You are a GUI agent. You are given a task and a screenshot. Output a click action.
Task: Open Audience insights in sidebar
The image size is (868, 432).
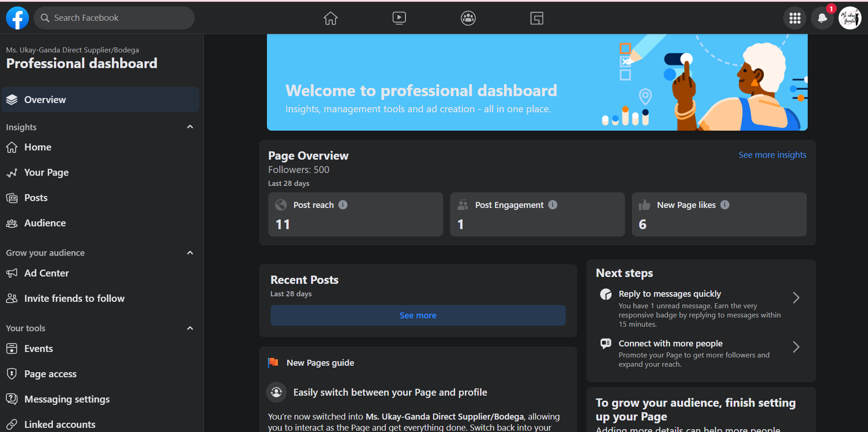(x=100, y=223)
